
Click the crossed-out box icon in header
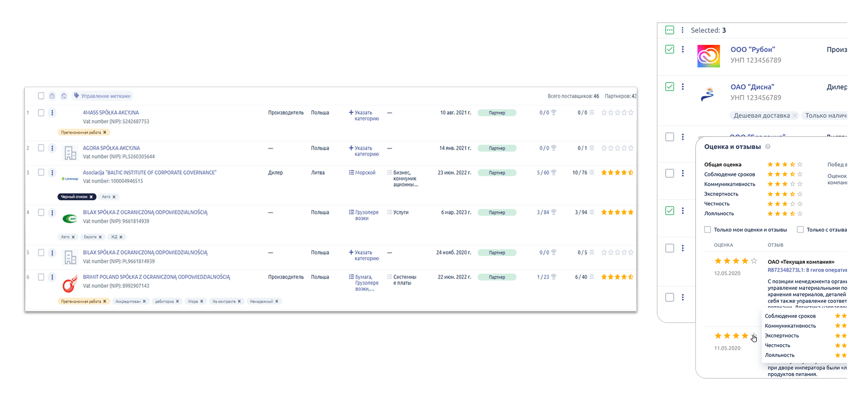coord(64,96)
